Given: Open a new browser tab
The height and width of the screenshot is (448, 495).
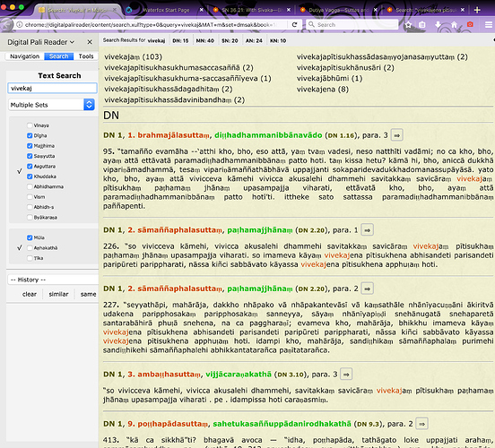Looking at the screenshot, I should (477, 10).
